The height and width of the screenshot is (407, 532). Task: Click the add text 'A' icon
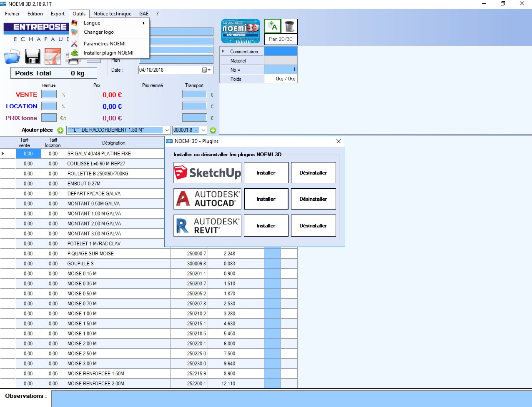273,26
